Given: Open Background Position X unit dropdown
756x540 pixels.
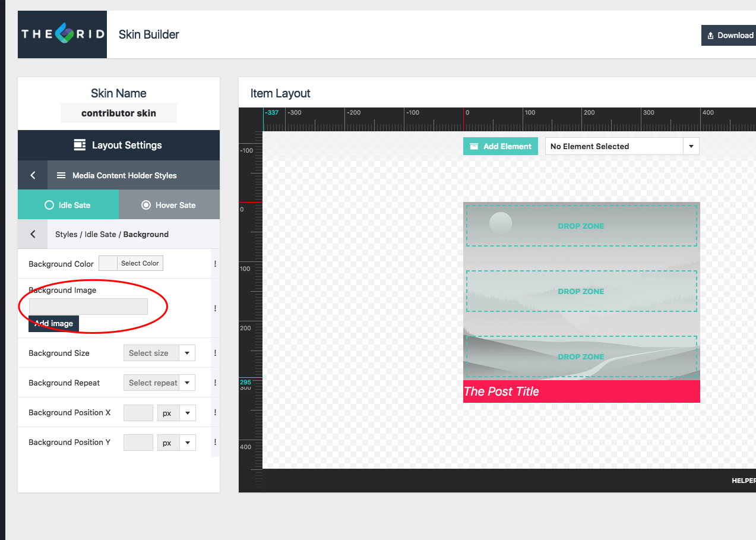Looking at the screenshot, I should click(176, 412).
